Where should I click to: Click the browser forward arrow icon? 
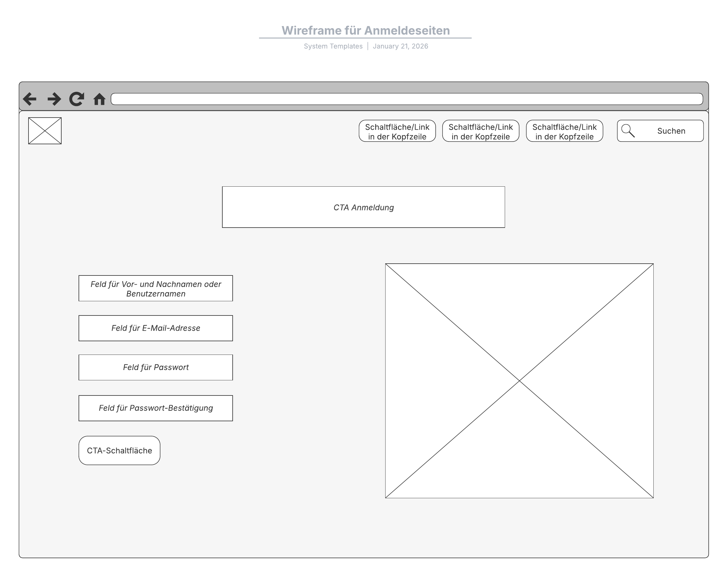coord(54,99)
